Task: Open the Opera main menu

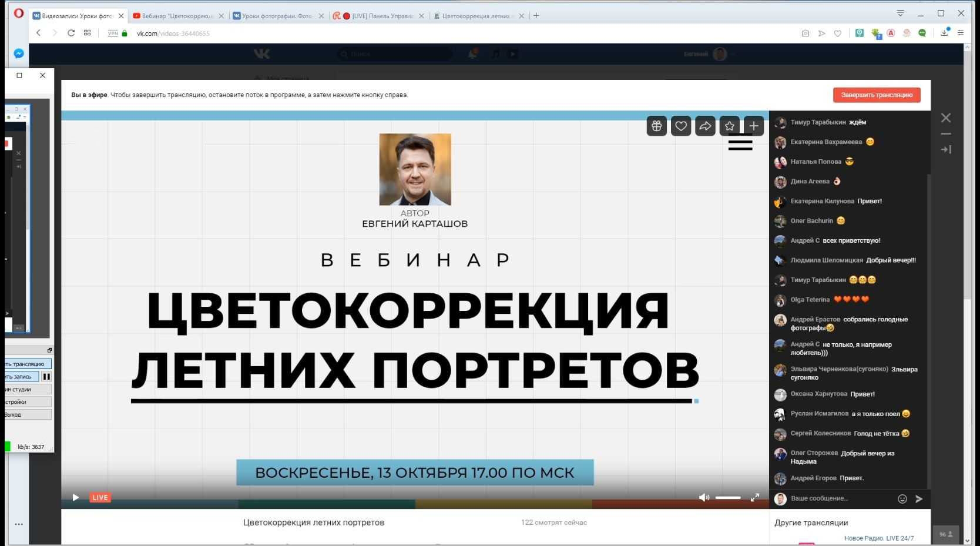Action: pos(19,13)
